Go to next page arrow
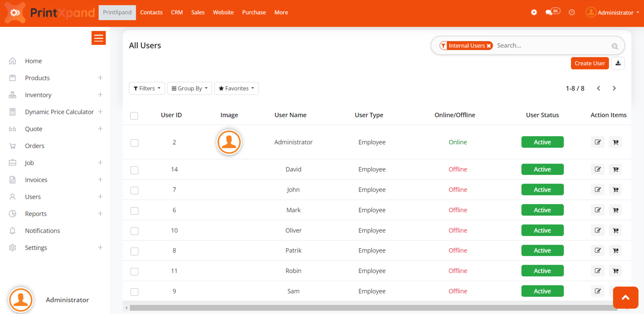 click(x=614, y=88)
